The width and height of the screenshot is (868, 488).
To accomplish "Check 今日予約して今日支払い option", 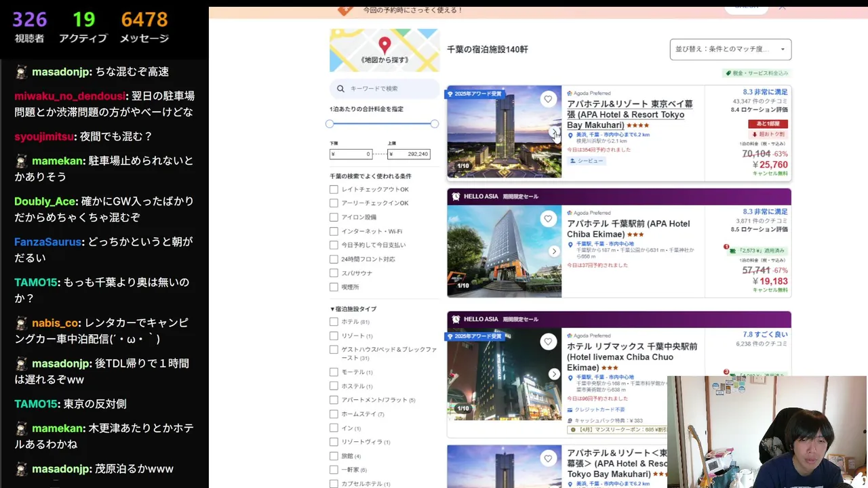I will (334, 245).
